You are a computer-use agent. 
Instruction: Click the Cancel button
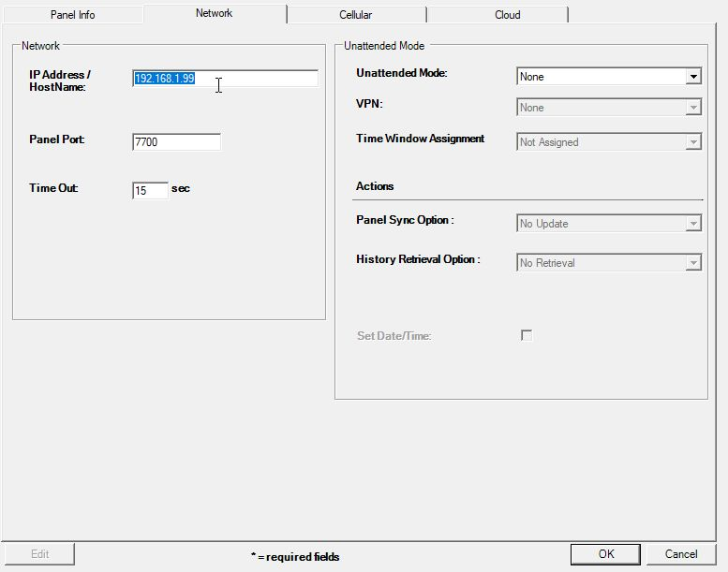(x=681, y=554)
